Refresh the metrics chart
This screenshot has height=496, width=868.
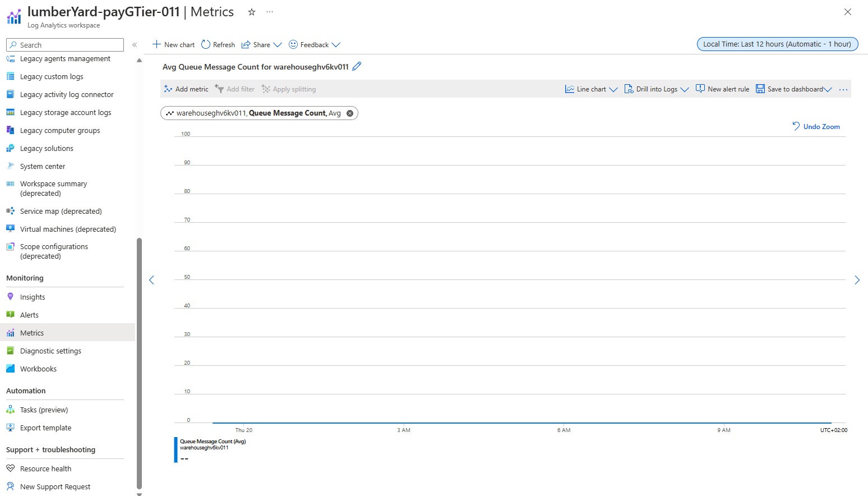218,45
